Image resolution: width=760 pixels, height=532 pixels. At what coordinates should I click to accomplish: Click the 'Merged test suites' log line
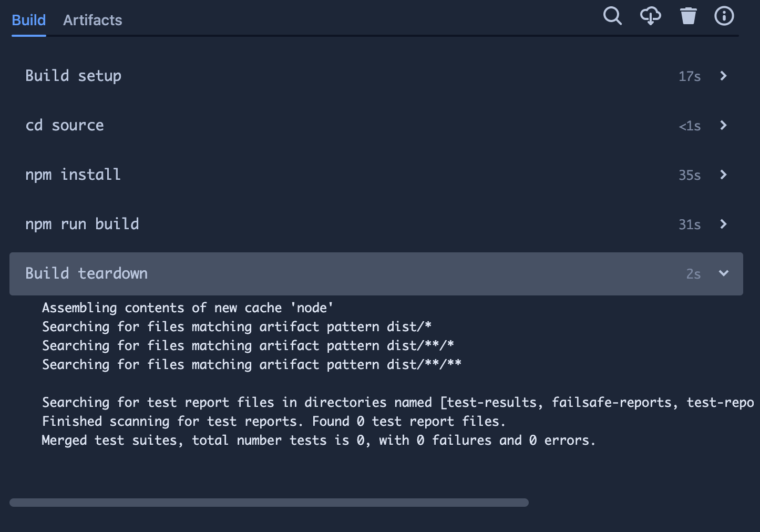coord(319,441)
